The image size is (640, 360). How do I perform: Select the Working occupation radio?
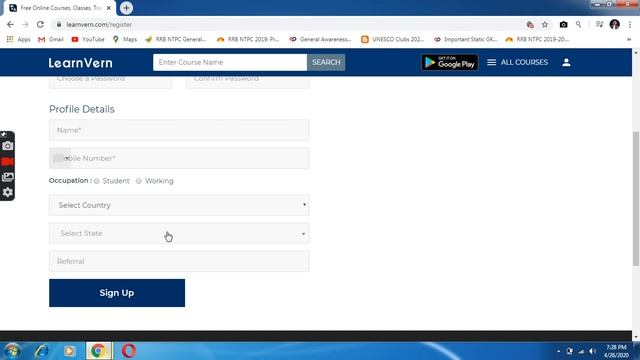point(139,181)
